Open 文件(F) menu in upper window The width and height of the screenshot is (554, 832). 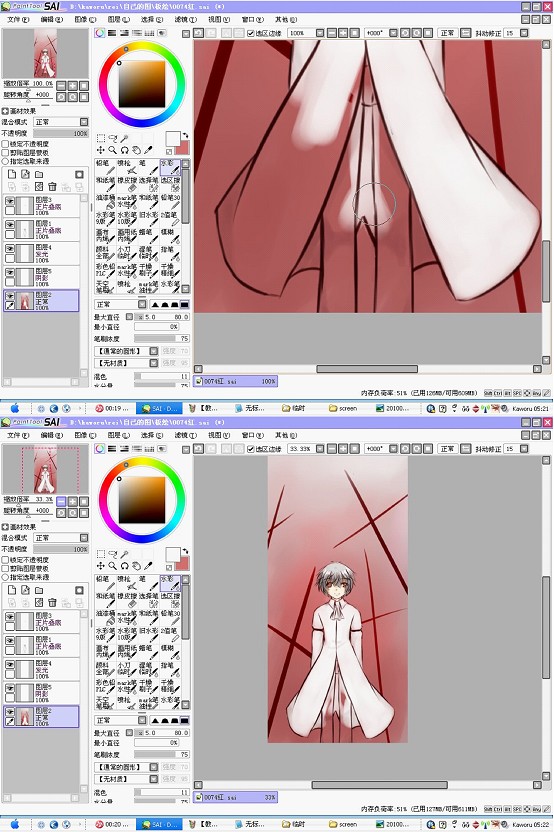click(18, 19)
